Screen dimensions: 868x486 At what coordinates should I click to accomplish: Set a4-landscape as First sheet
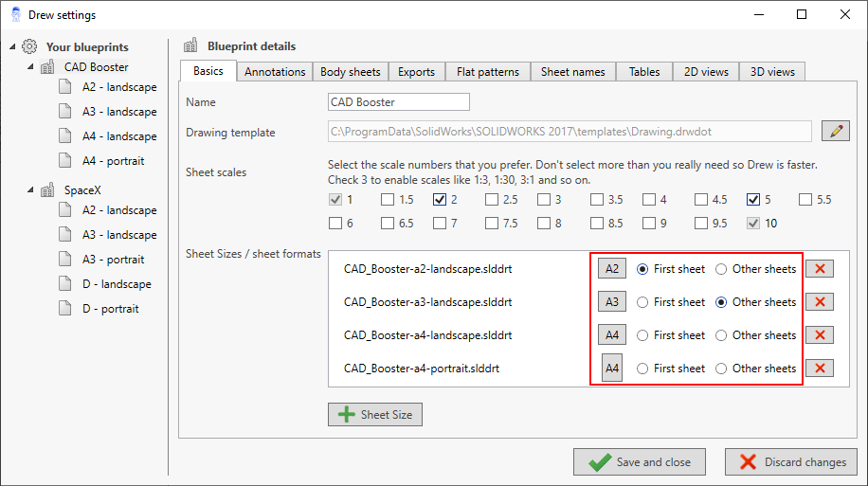tap(643, 335)
